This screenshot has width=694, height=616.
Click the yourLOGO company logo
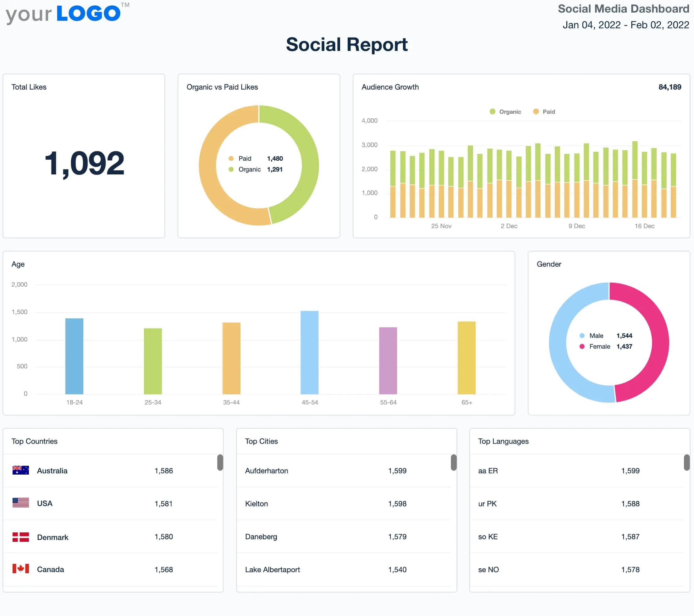[x=63, y=14]
